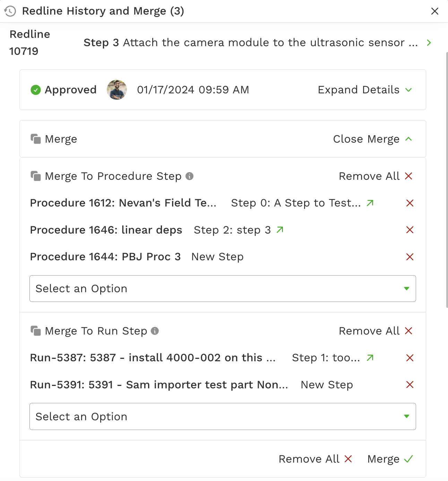
Task: Click info icon beside Merge To Run Step
Action: (155, 331)
